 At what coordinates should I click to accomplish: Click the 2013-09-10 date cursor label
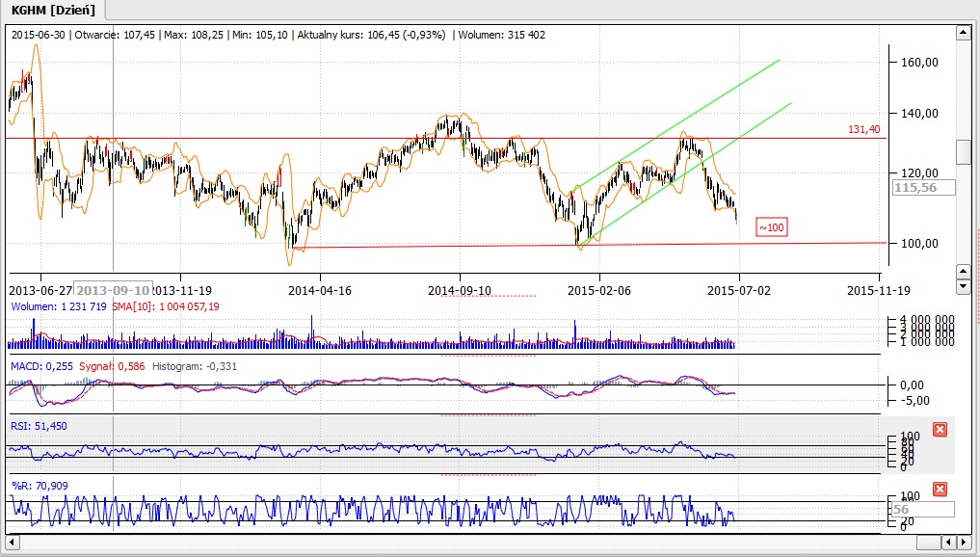coord(114,288)
